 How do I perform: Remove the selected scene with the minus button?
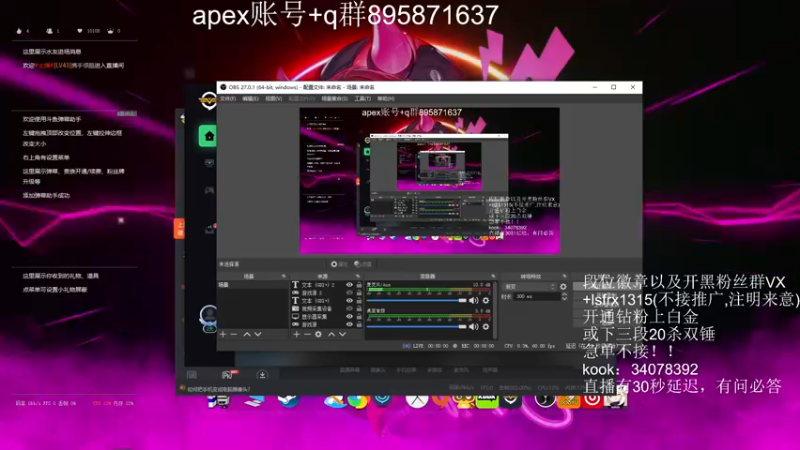(x=234, y=334)
